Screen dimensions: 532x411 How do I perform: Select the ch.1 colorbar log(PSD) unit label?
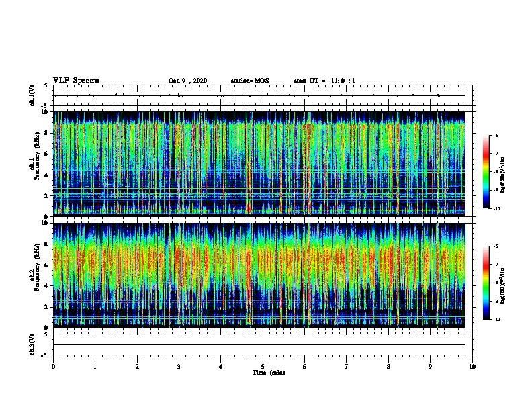pyautogui.click(x=502, y=175)
